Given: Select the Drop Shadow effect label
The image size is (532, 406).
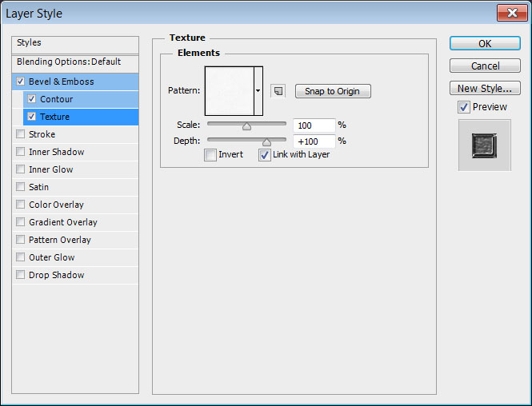Looking at the screenshot, I should tap(56, 275).
